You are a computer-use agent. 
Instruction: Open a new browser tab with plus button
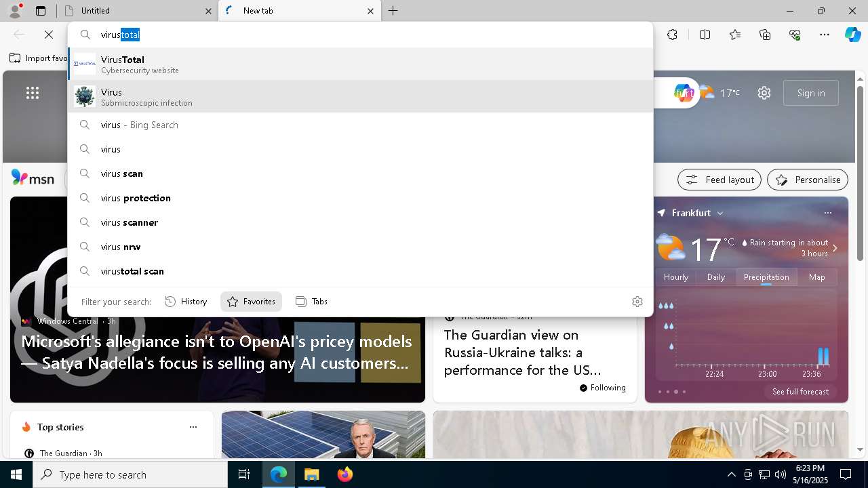coord(393,11)
